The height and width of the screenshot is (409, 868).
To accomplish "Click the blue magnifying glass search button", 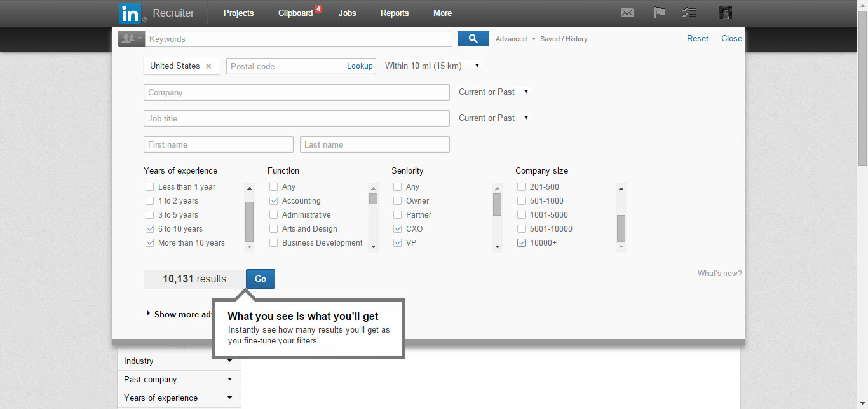I will point(473,39).
